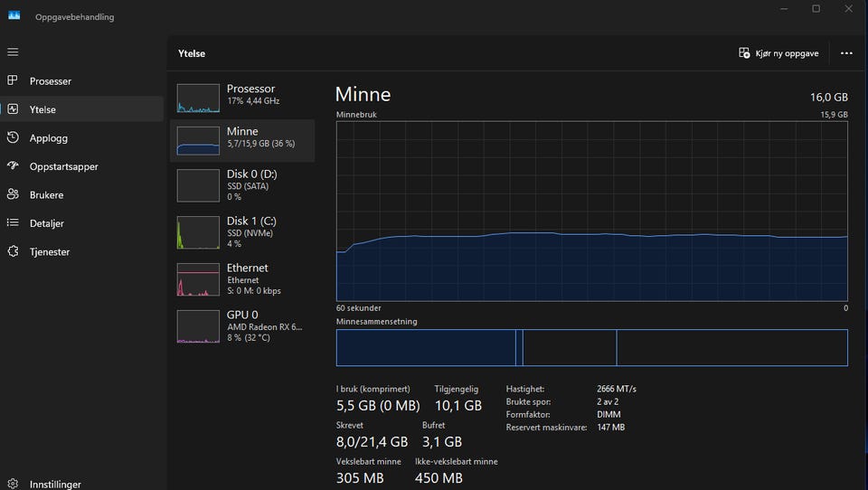Image resolution: width=868 pixels, height=490 pixels.
Task: Open the three-dot more options menu
Action: 846,53
